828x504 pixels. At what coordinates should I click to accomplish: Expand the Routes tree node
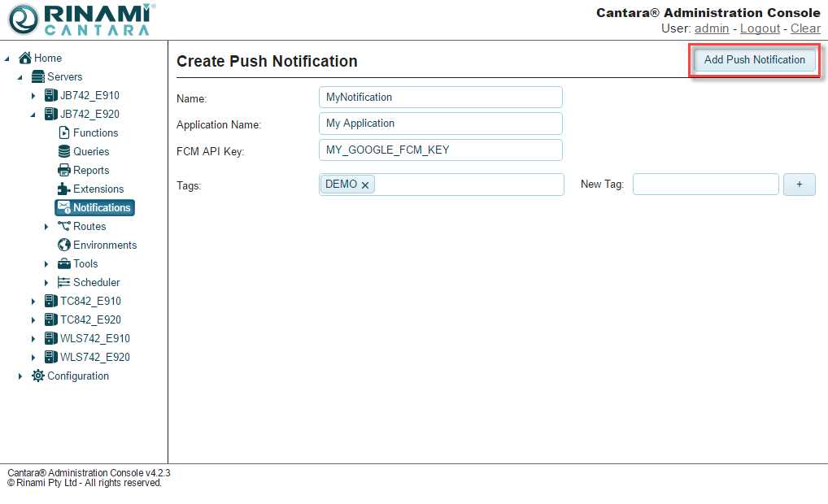pos(46,227)
